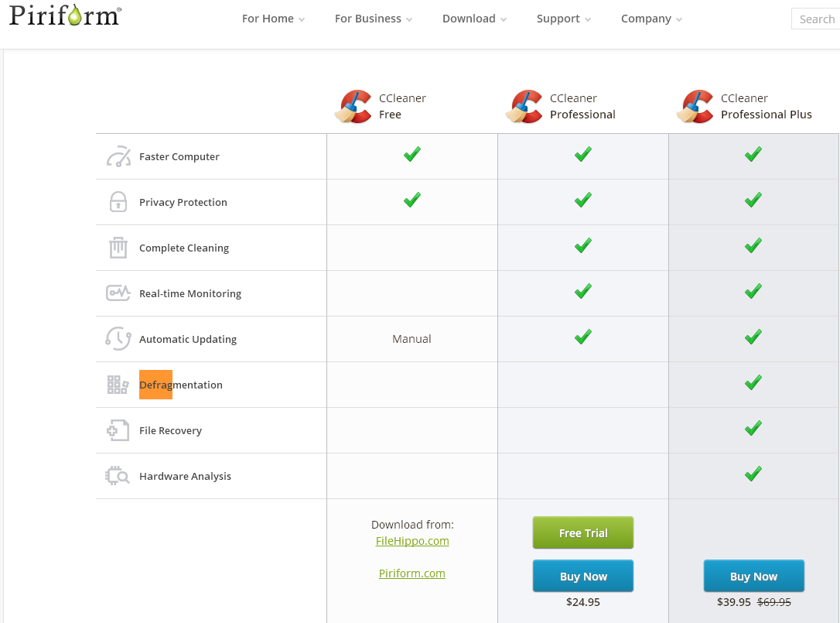Click the $39.95 sale price text
840x623 pixels.
pyautogui.click(x=734, y=601)
